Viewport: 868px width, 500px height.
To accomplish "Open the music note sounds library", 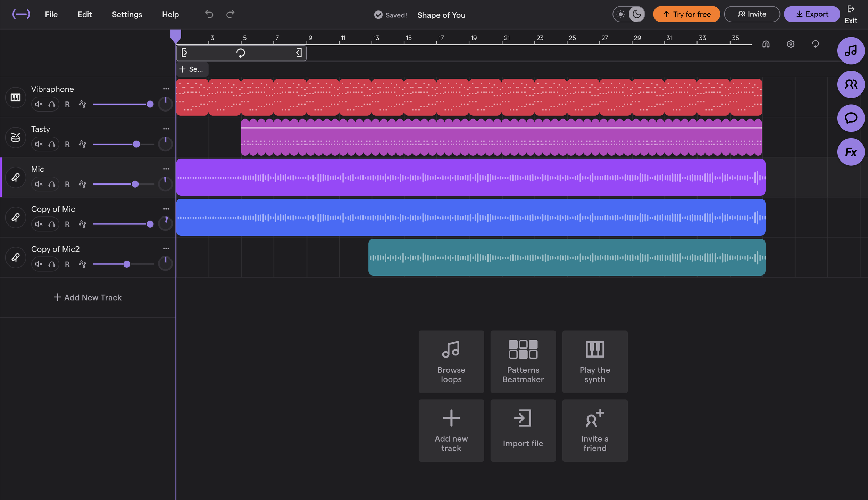I will (x=850, y=51).
